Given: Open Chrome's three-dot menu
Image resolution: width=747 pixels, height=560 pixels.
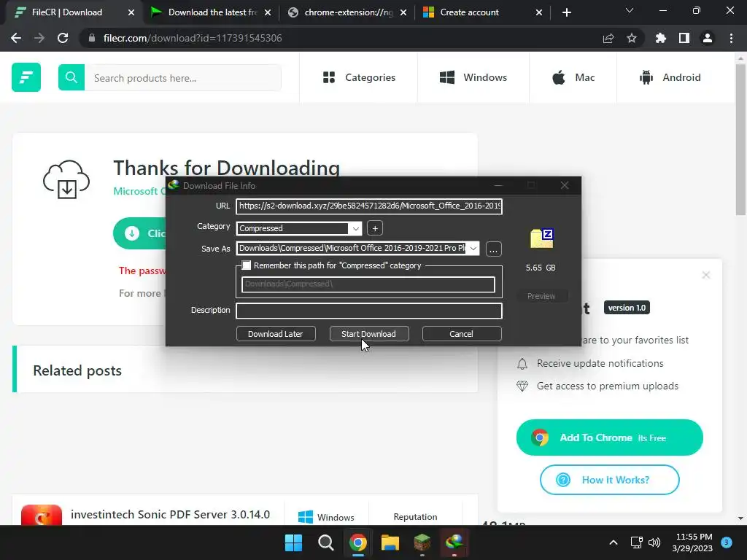Looking at the screenshot, I should click(731, 38).
